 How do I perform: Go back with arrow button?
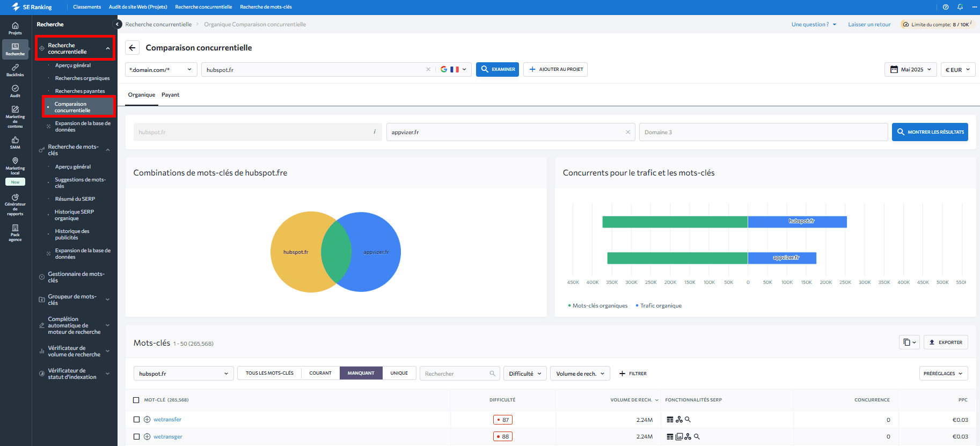click(x=132, y=48)
